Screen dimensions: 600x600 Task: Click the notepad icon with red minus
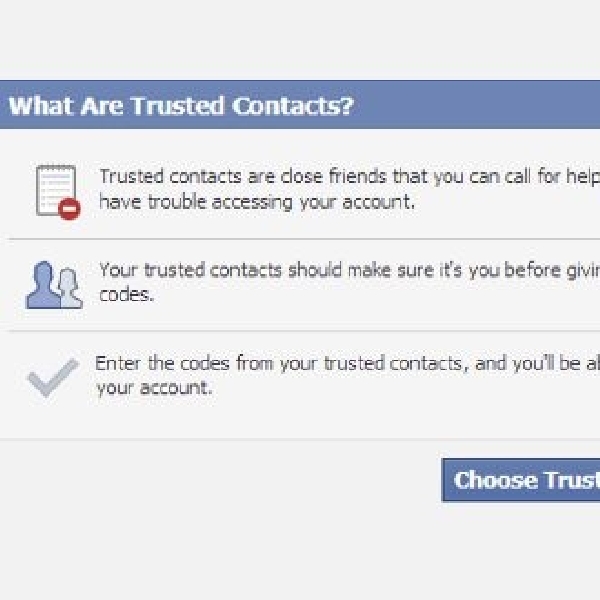point(56,190)
